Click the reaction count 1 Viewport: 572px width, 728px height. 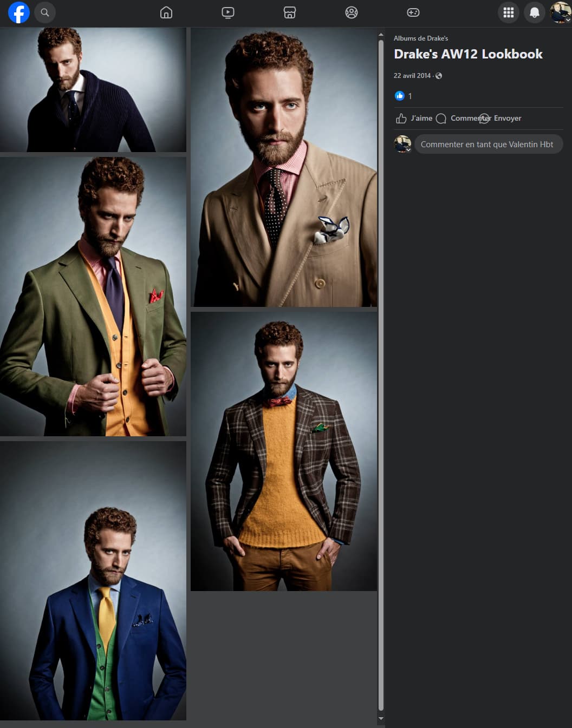tap(410, 96)
